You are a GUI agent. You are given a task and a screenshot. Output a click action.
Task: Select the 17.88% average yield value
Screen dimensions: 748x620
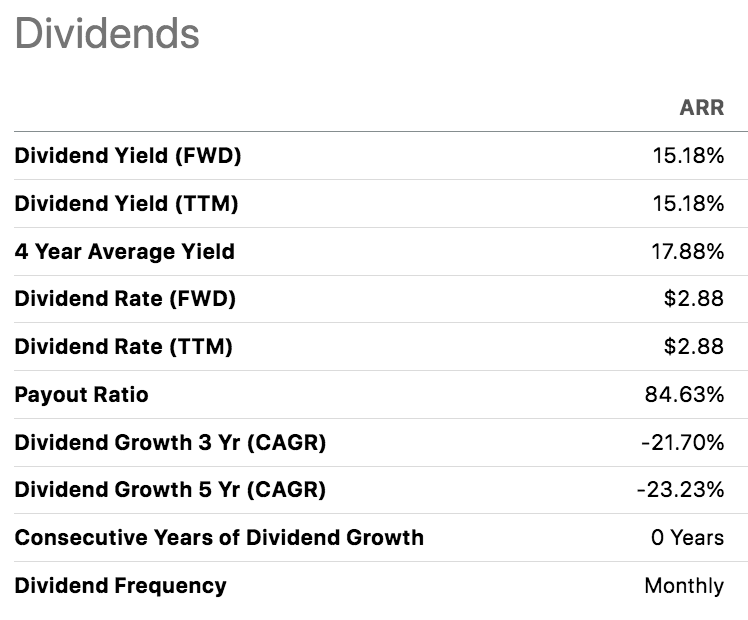point(687,251)
